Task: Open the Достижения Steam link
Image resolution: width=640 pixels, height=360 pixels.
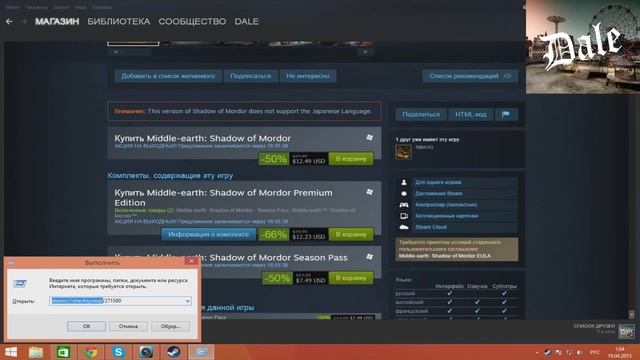Action: (439, 193)
